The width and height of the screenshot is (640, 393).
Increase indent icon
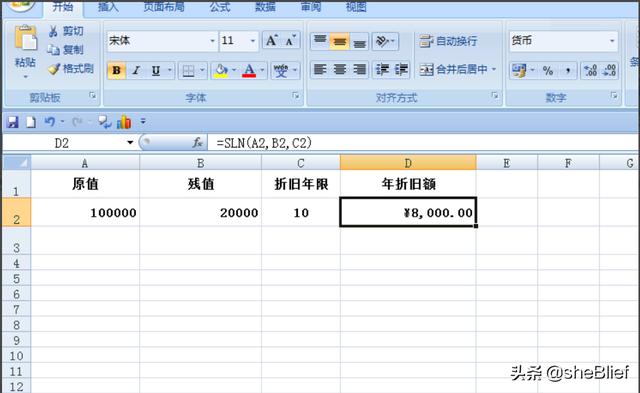(x=401, y=70)
